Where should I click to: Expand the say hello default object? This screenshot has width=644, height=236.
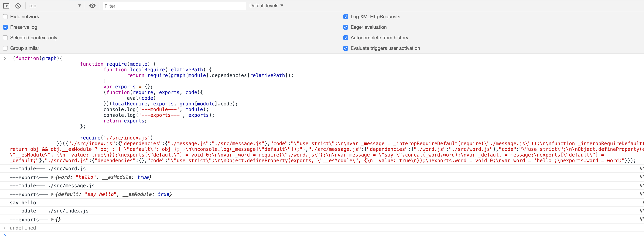point(52,194)
